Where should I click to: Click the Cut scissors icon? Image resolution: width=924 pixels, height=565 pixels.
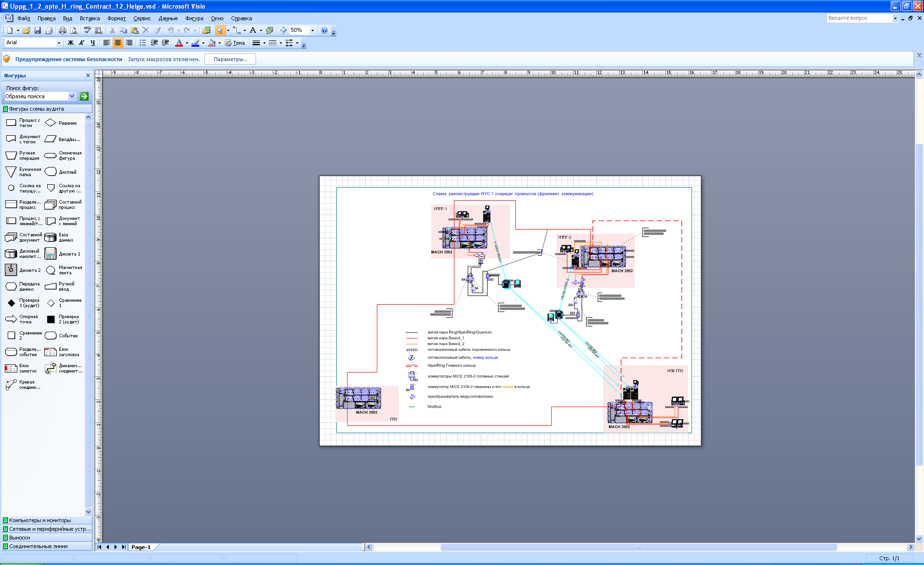(112, 30)
